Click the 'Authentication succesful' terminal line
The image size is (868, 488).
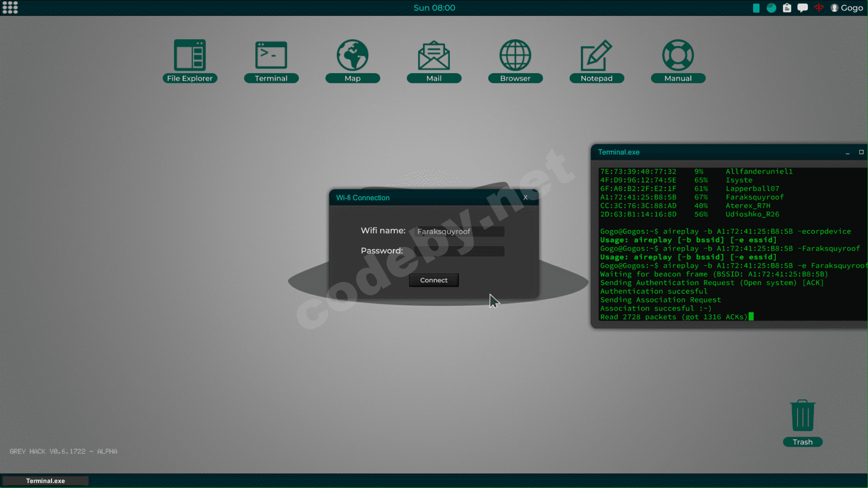(x=654, y=292)
